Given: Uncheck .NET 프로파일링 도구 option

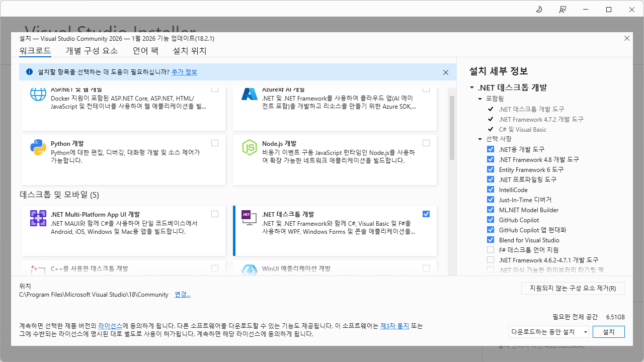Looking at the screenshot, I should (491, 179).
